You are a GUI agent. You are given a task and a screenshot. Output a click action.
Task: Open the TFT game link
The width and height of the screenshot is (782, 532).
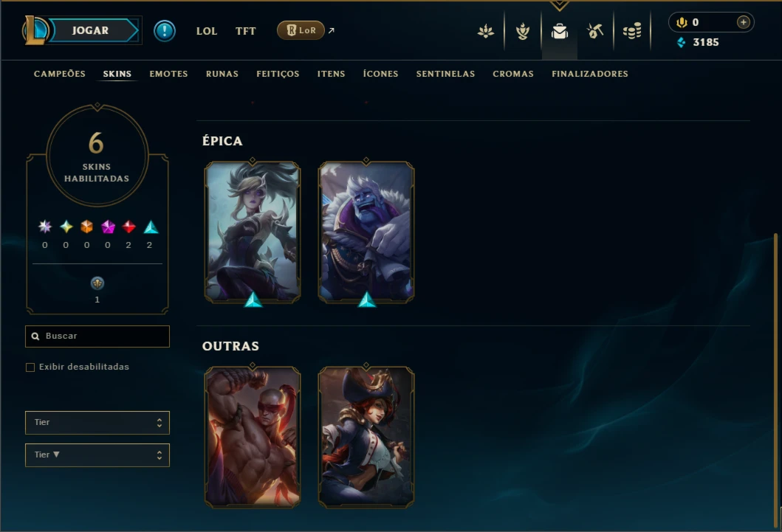pyautogui.click(x=245, y=31)
